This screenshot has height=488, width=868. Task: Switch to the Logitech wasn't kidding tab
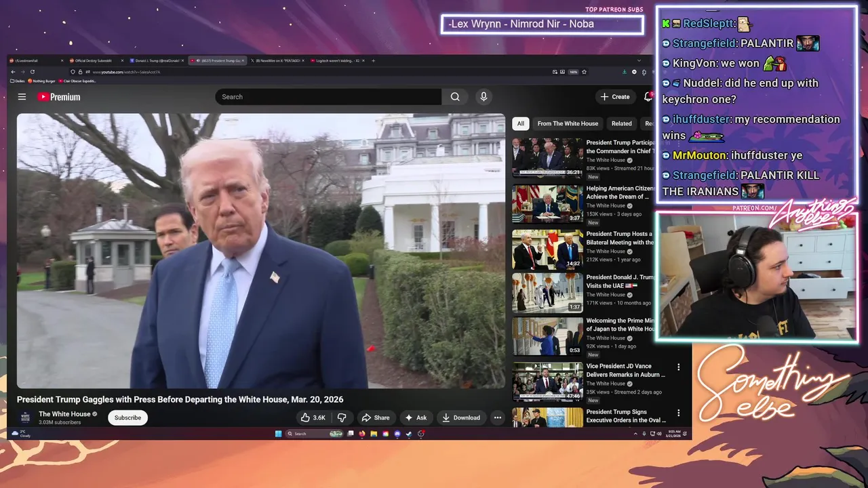click(337, 60)
